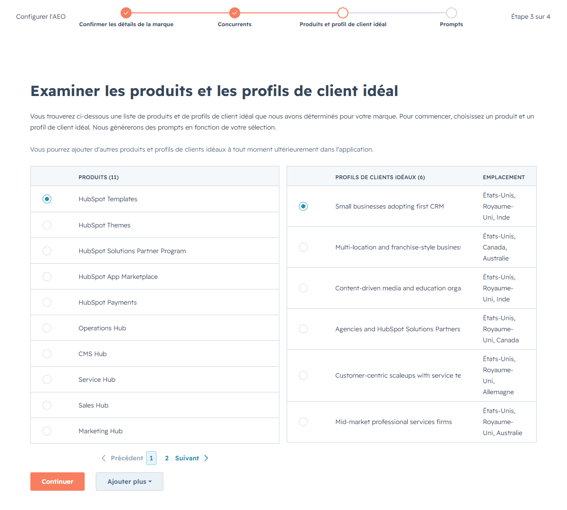Go to the Suivant page link
The height and width of the screenshot is (510, 567).
(x=187, y=458)
